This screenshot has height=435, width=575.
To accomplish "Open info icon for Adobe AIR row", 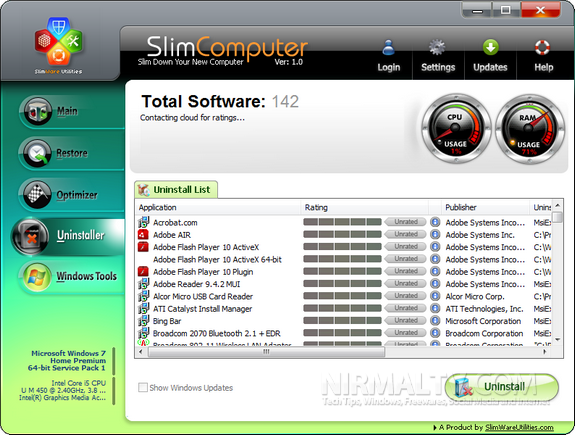I will point(435,234).
